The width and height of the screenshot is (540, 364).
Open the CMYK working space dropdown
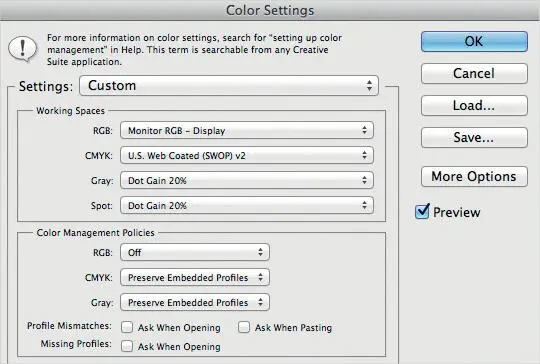[x=247, y=156]
